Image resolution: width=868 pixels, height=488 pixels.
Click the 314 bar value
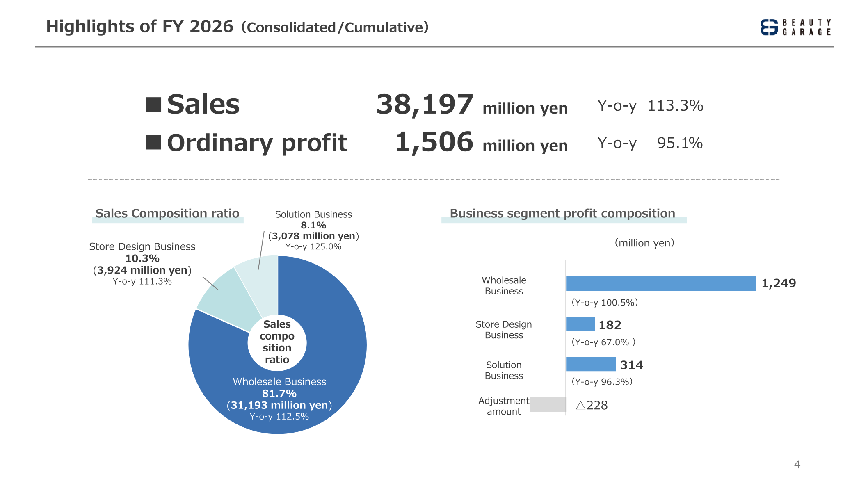point(632,365)
